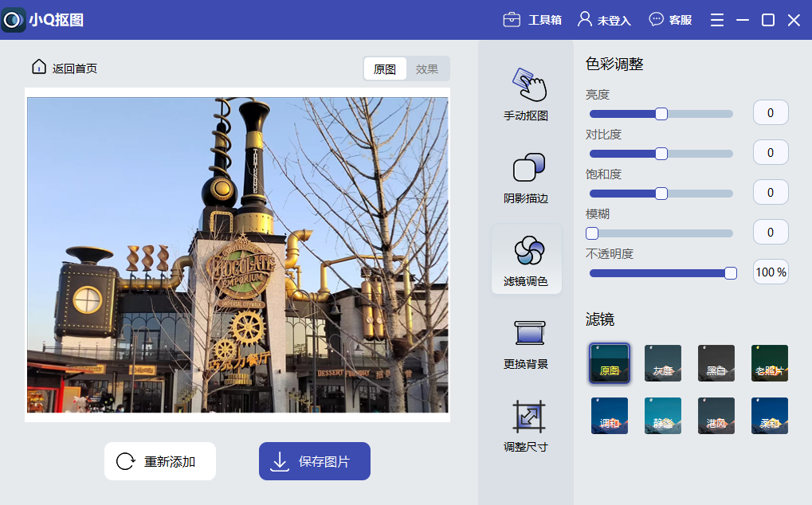
Task: Apply the 静谧 filter thumbnail
Action: click(x=663, y=416)
